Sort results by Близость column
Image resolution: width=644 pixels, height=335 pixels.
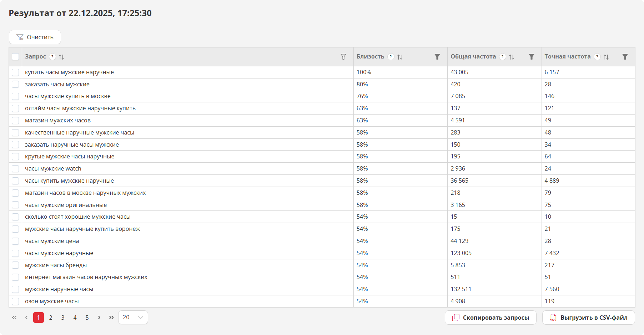(400, 57)
